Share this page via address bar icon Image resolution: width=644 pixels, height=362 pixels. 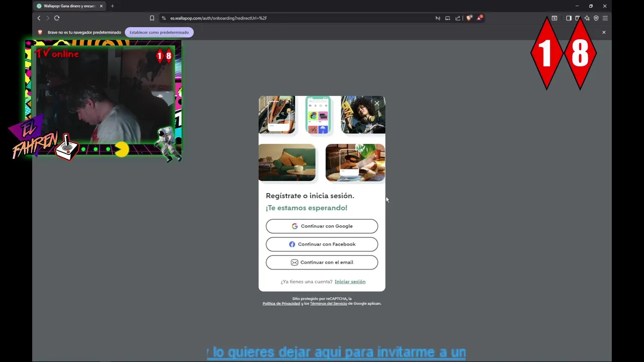pyautogui.click(x=458, y=18)
